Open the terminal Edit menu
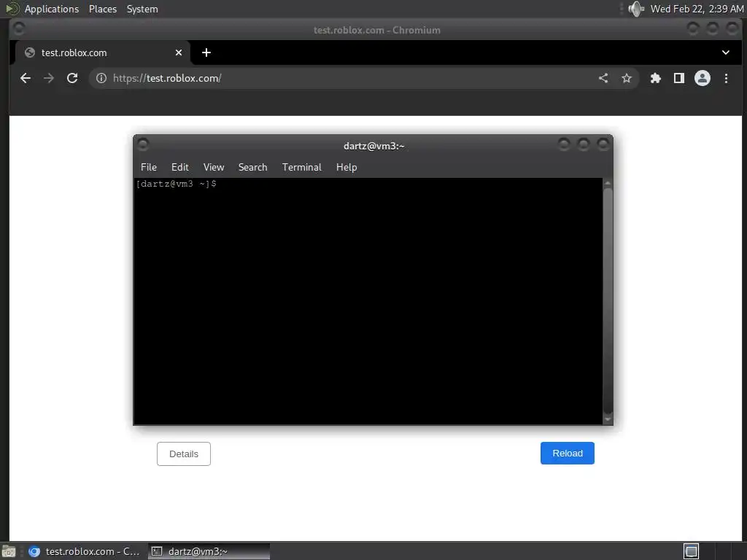Image resolution: width=747 pixels, height=560 pixels. (x=180, y=167)
